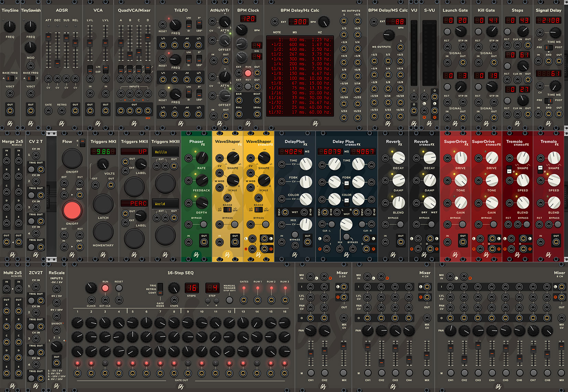
Task: Click the mono SuperDrive DRIVE knob
Action: pyautogui.click(x=461, y=158)
